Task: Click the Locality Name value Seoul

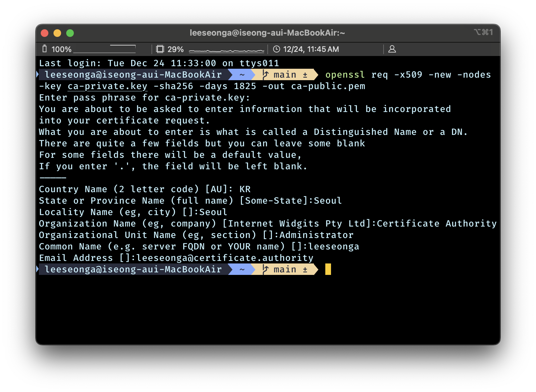Action: [x=213, y=212]
